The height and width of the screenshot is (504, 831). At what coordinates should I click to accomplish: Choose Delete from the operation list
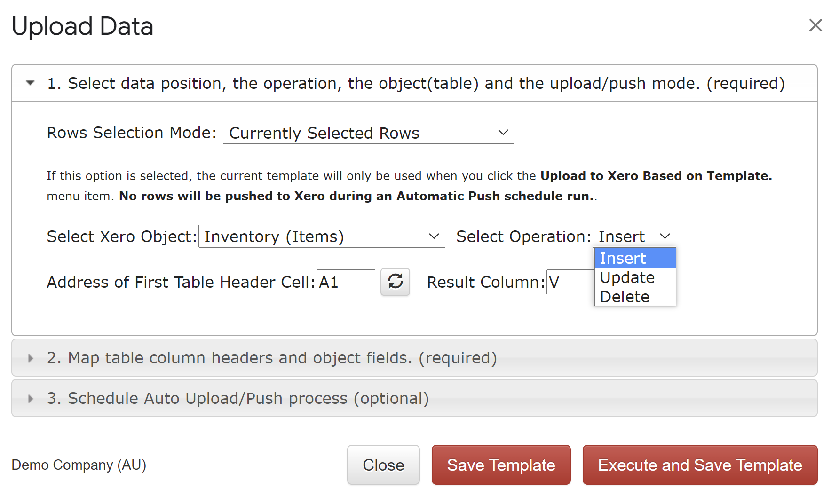click(635, 297)
